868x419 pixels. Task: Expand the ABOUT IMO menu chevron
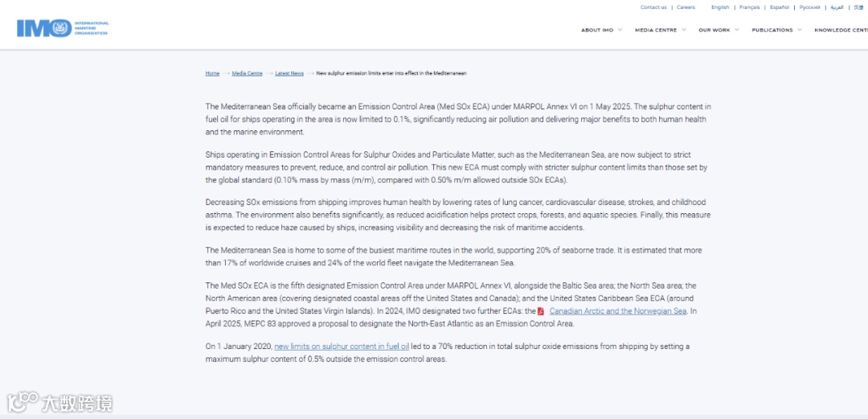pos(620,30)
